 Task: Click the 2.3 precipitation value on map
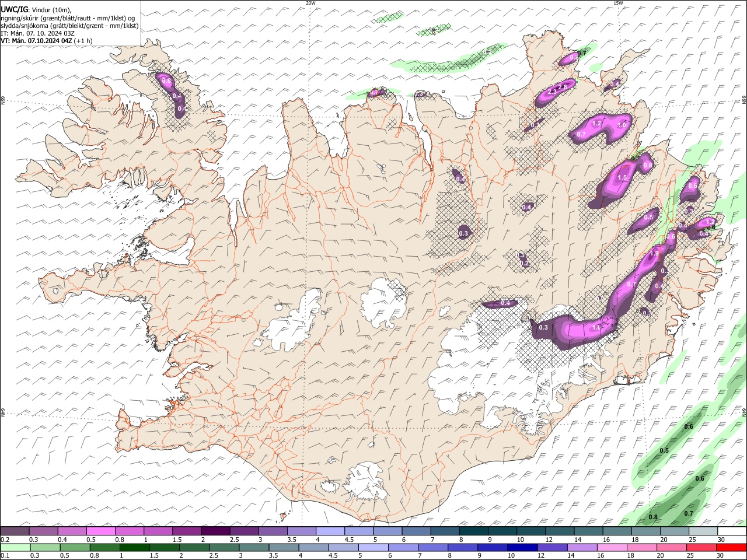click(x=552, y=92)
